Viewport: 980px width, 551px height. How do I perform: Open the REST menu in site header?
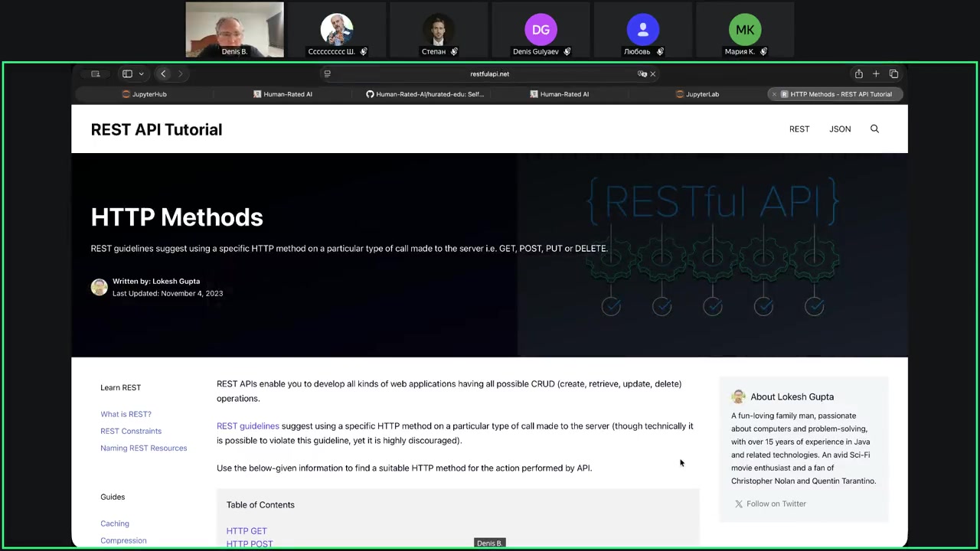tap(799, 129)
